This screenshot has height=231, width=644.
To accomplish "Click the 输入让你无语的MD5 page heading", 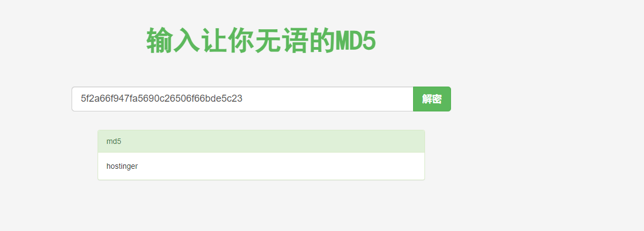I will (x=261, y=40).
